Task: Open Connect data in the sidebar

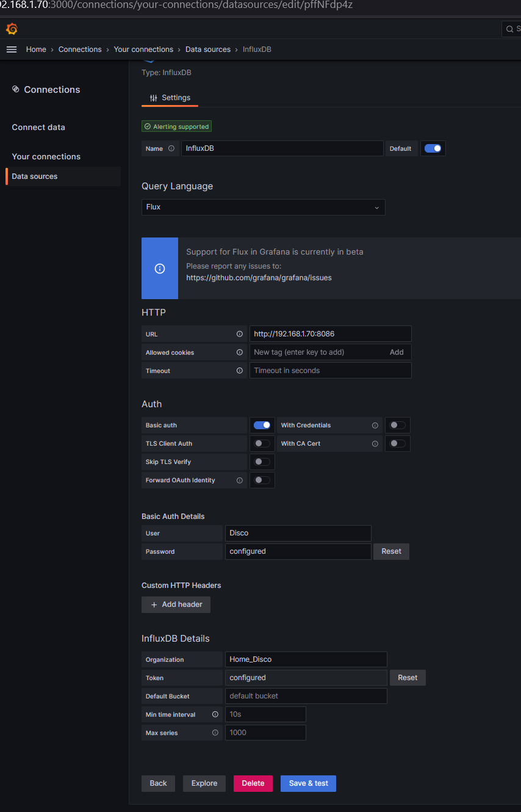Action: [x=38, y=127]
